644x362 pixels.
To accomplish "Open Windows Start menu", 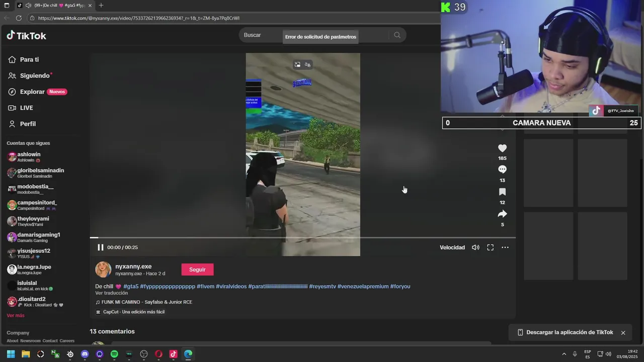I will pos(11,354).
